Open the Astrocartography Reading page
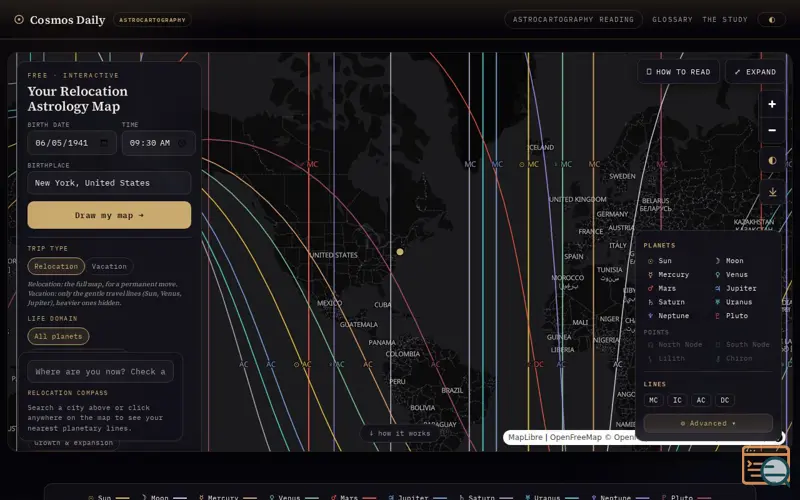This screenshot has height=500, width=800. [x=573, y=19]
